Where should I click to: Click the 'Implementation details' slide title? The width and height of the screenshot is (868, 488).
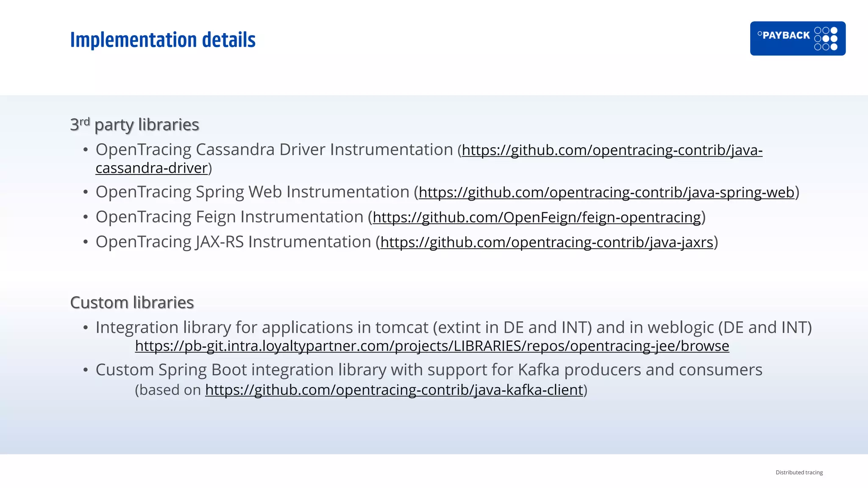click(163, 40)
